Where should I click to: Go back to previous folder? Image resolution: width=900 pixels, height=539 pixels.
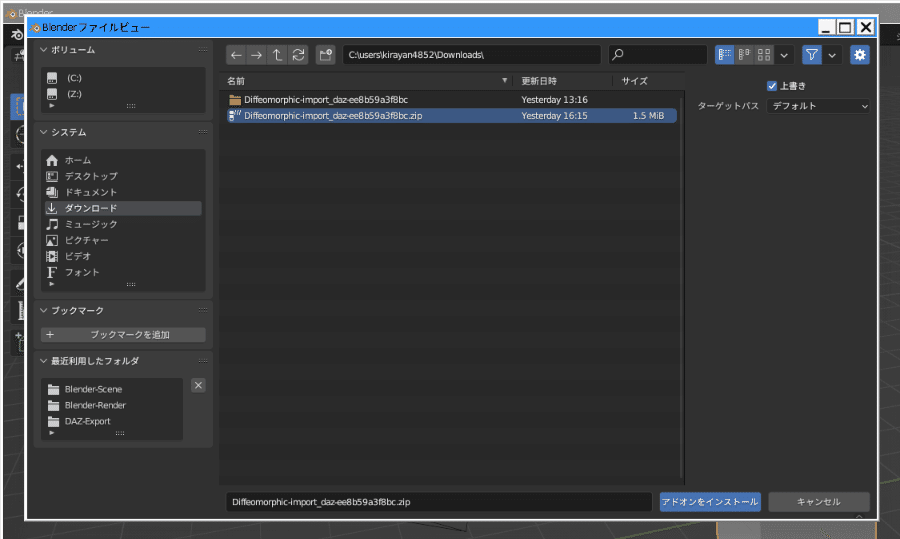pos(236,55)
